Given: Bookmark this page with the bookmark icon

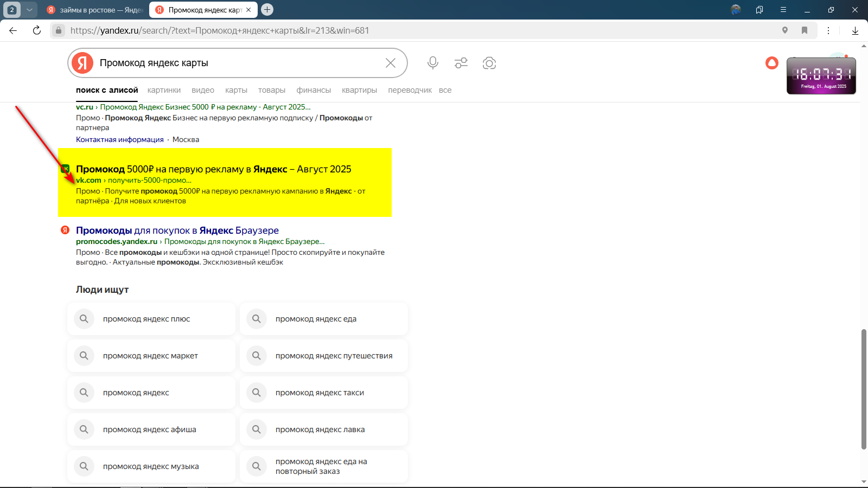Looking at the screenshot, I should coord(805,30).
